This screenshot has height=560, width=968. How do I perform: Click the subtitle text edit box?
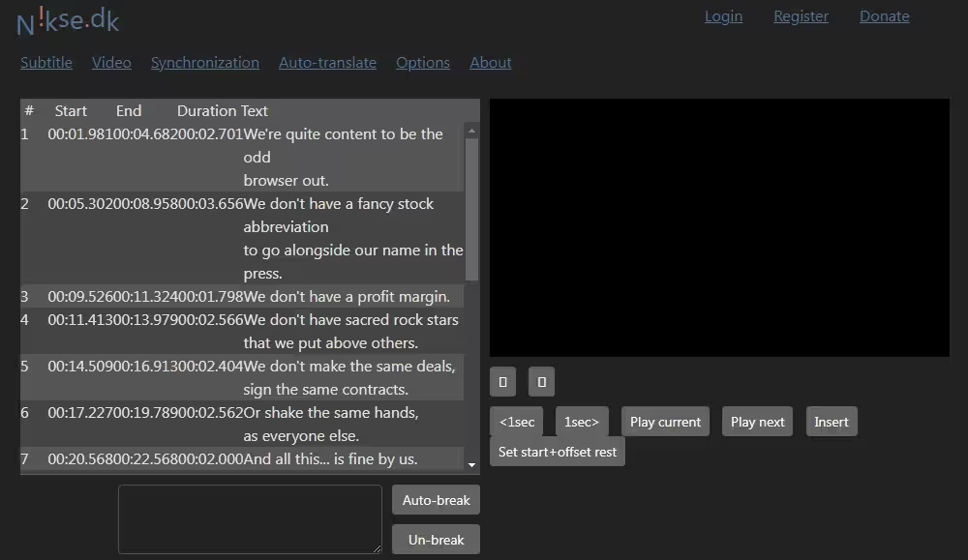pos(250,519)
